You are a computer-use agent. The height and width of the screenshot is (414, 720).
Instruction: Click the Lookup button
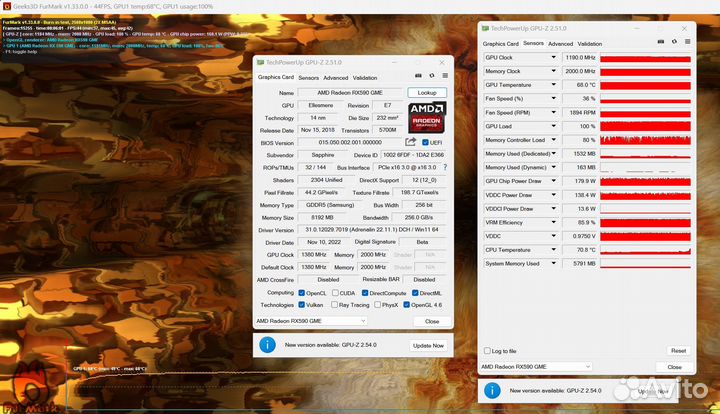click(427, 93)
